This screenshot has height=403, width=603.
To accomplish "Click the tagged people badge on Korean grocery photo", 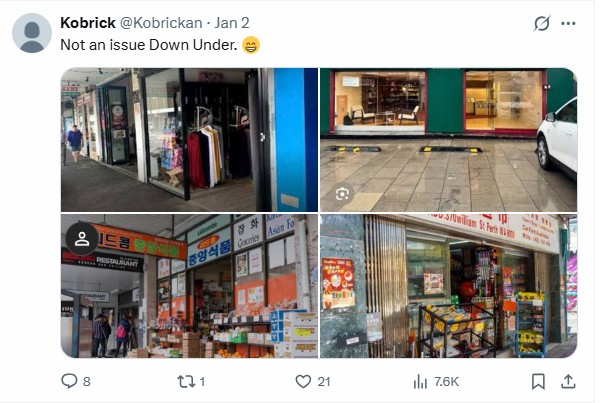I will (x=82, y=238).
